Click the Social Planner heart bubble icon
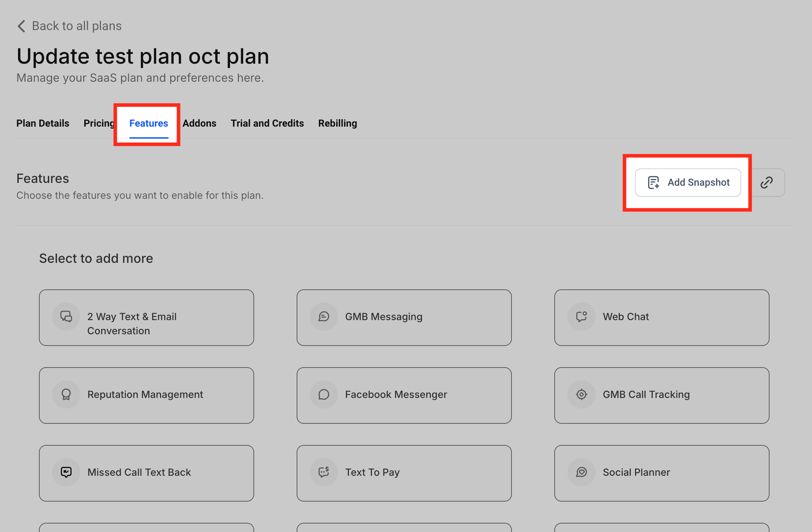The height and width of the screenshot is (532, 812). click(x=582, y=472)
